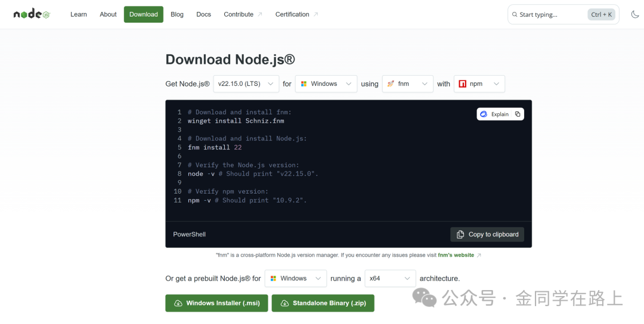The image size is (644, 324).
Task: Click the 'winget install Schniz.fnm' code line
Action: pos(236,121)
